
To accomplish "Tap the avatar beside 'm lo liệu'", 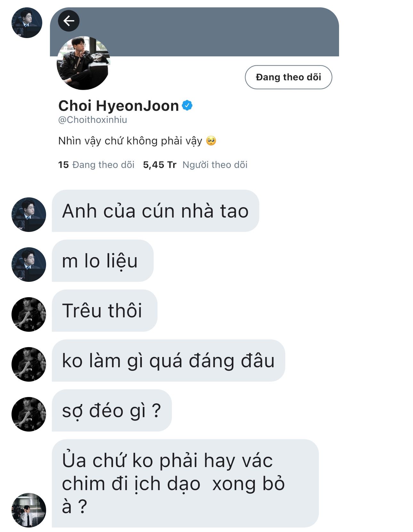I will [29, 265].
